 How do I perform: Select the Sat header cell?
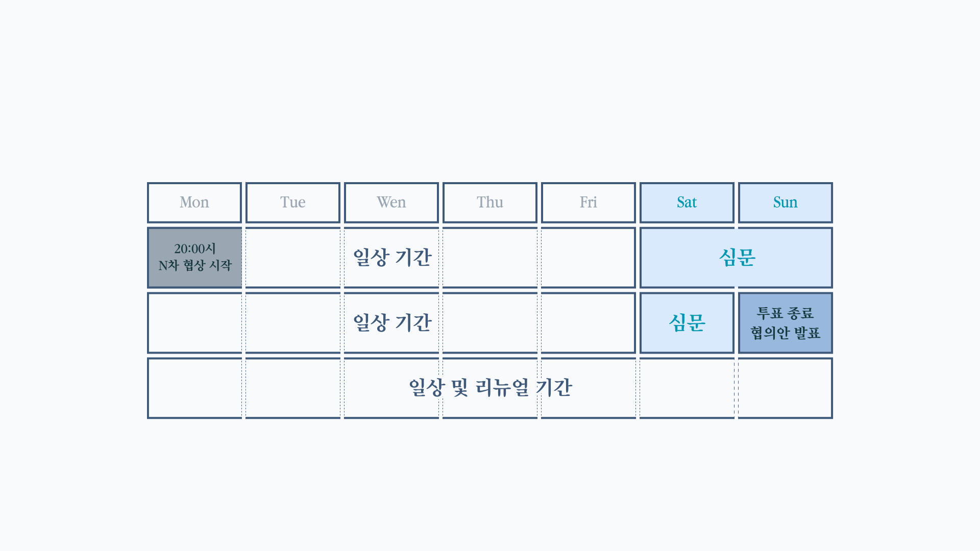(687, 203)
